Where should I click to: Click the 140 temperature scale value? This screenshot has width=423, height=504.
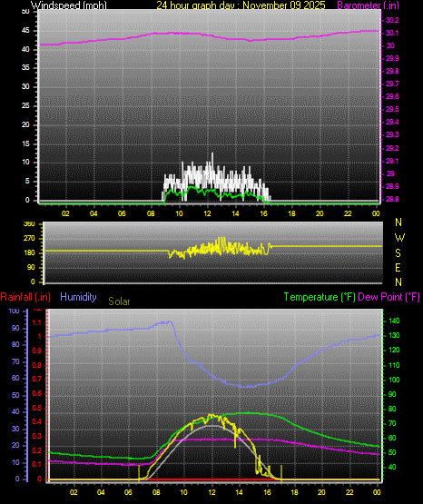[x=394, y=321]
